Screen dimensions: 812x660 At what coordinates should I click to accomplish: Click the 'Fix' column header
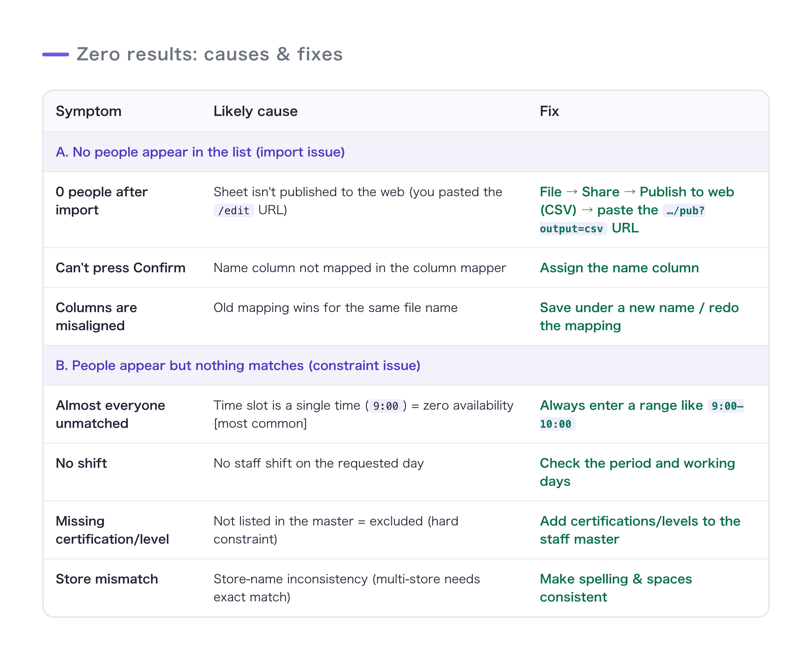549,111
